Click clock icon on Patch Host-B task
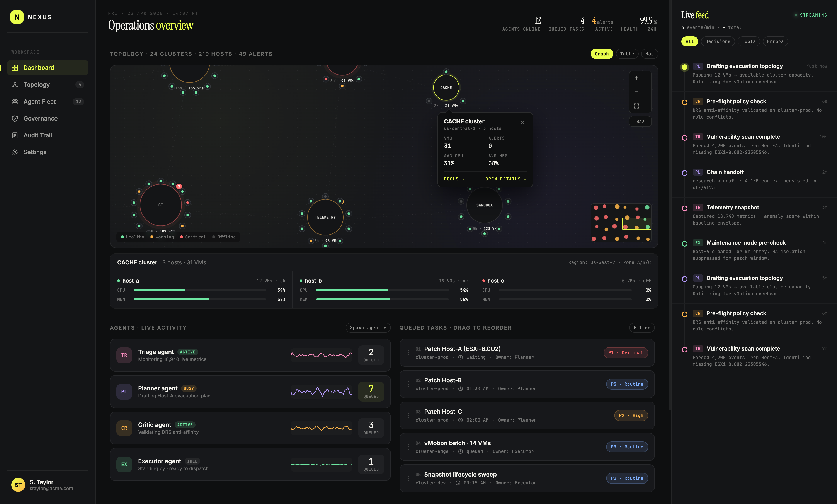 click(x=460, y=389)
